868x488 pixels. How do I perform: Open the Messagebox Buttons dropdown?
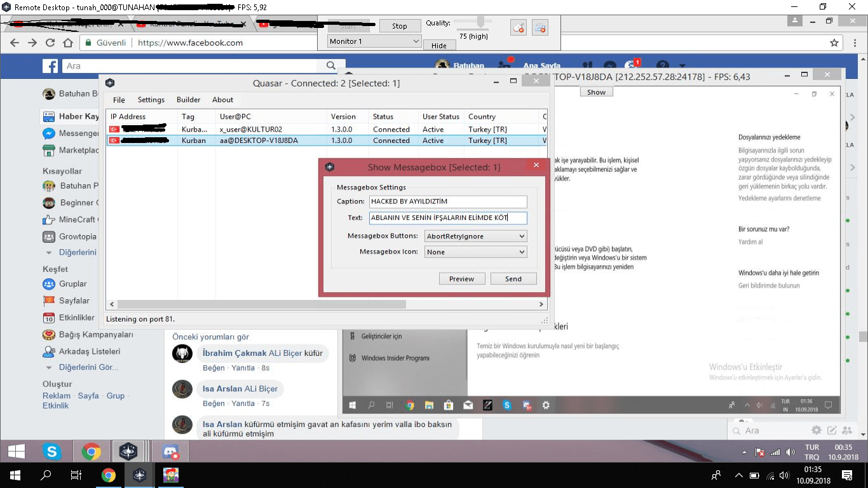475,236
